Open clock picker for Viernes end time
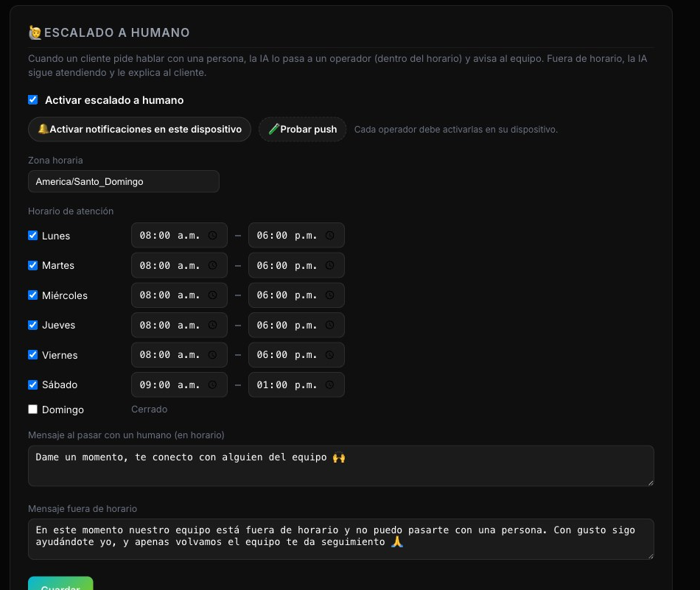 [x=329, y=355]
